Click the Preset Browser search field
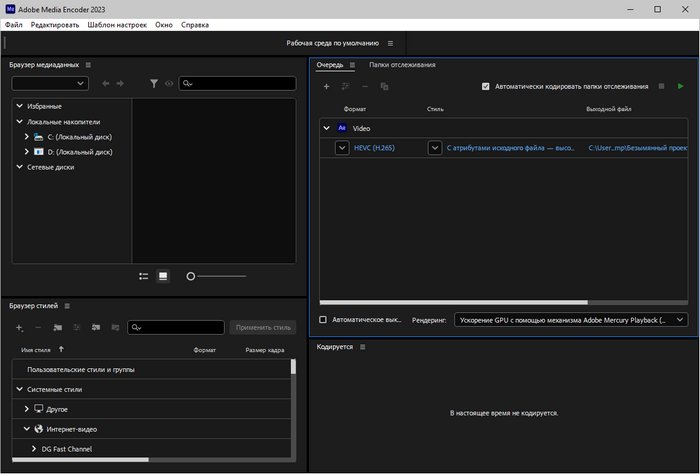 [x=176, y=327]
